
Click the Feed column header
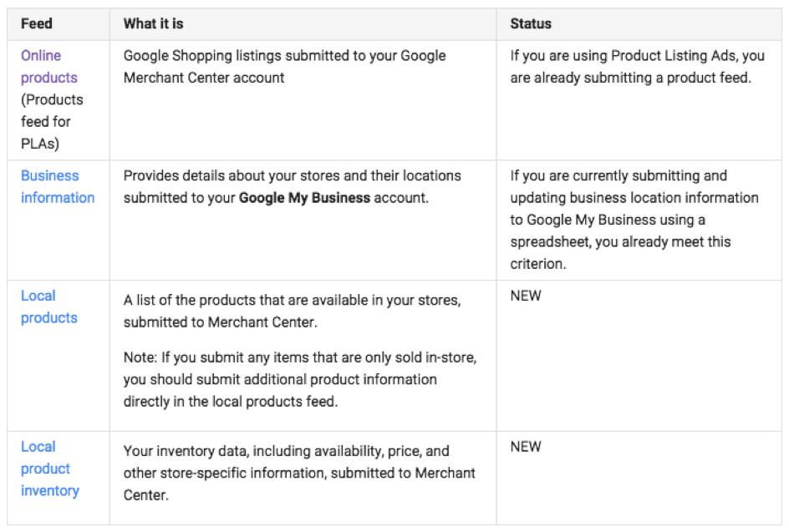tap(36, 23)
